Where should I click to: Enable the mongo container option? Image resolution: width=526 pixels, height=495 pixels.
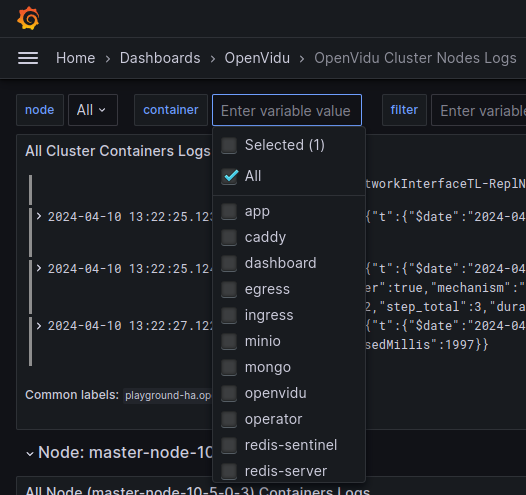point(229,367)
